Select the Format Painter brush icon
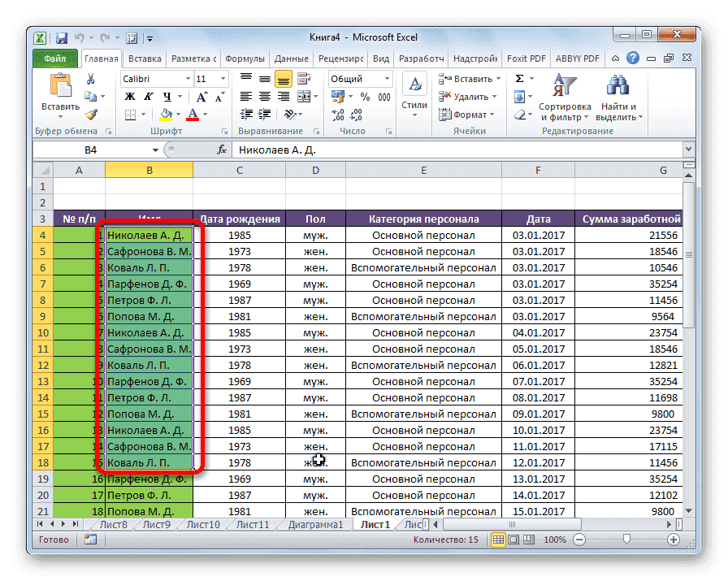Viewport: 728px width, 581px height. [89, 113]
